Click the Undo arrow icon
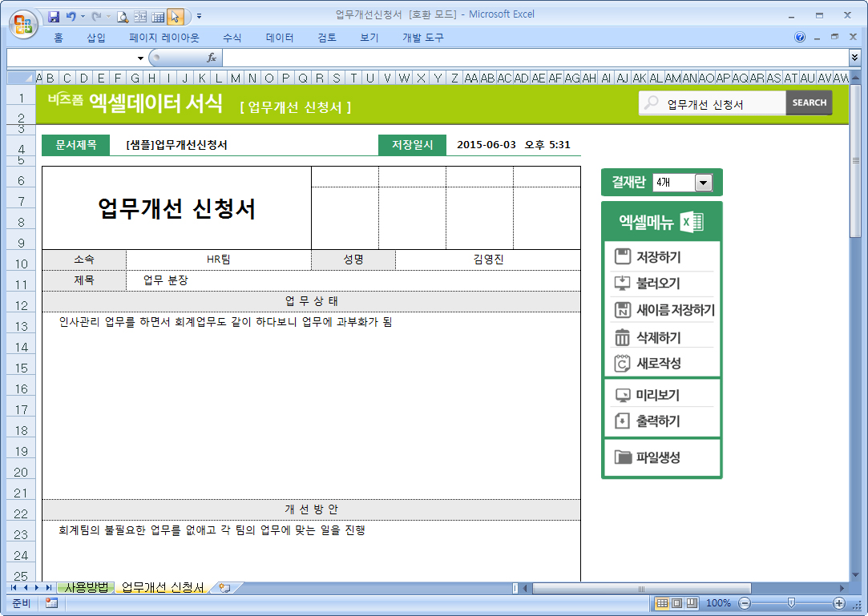The image size is (868, 616). point(71,16)
